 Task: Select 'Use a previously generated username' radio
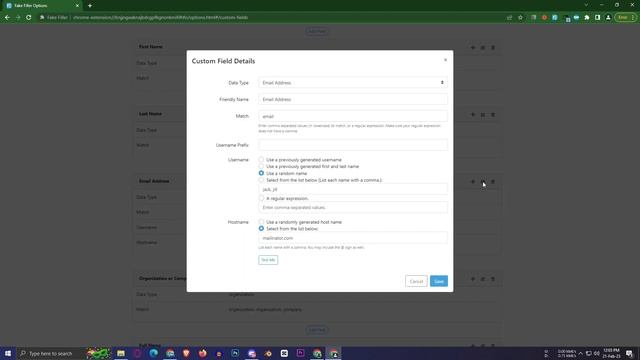[x=261, y=160]
